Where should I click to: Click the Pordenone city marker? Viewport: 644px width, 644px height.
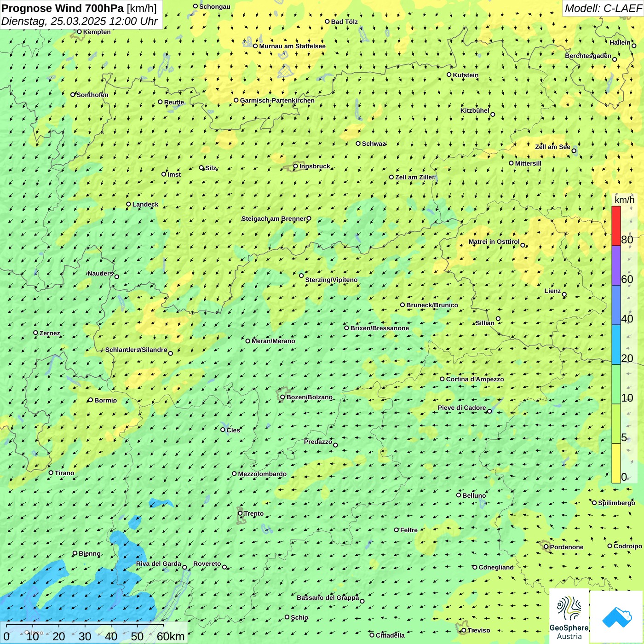(546, 547)
